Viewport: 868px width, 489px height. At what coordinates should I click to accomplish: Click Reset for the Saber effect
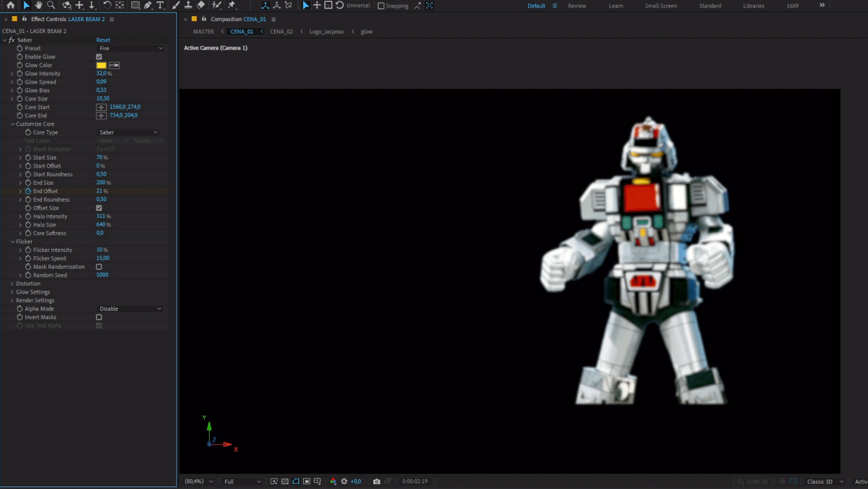click(103, 40)
